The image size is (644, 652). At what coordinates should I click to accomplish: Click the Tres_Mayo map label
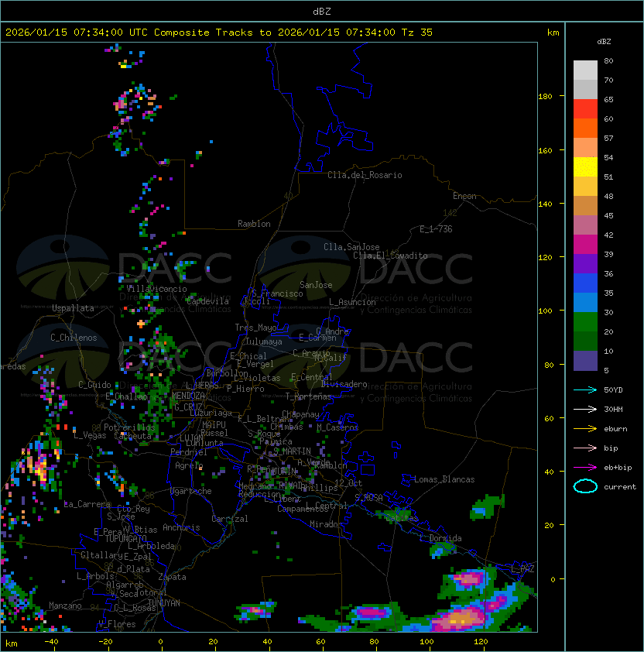[x=255, y=328]
